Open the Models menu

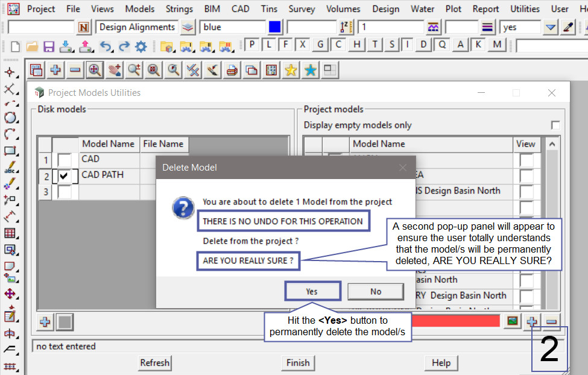[139, 8]
